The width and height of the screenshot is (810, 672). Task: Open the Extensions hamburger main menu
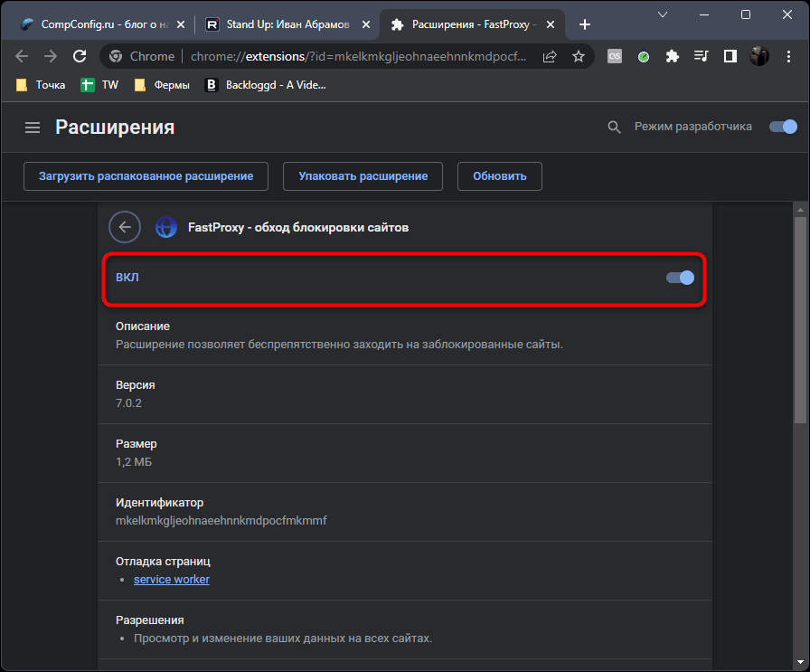point(33,128)
